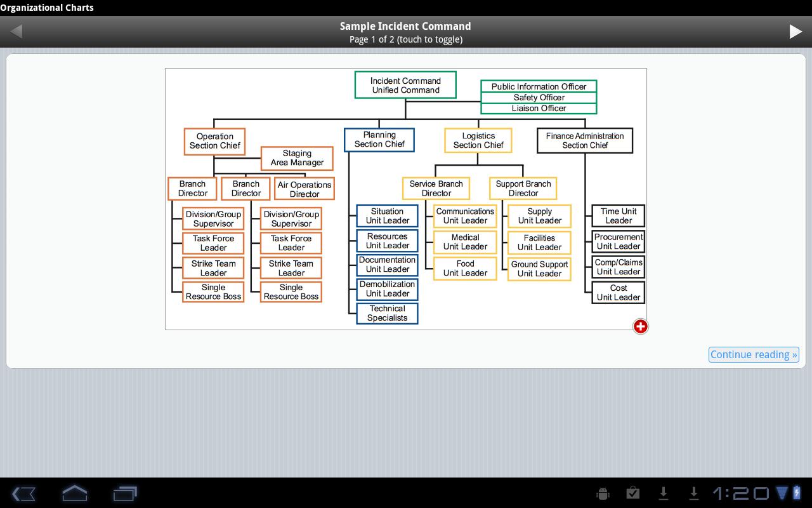Tap the Wi-Fi signal status icon
The width and height of the screenshot is (812, 508).
pyautogui.click(x=783, y=493)
